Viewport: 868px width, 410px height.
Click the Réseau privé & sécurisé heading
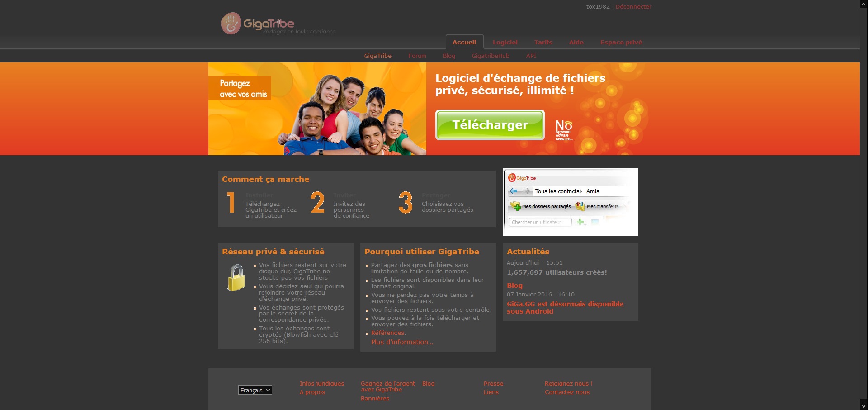273,252
